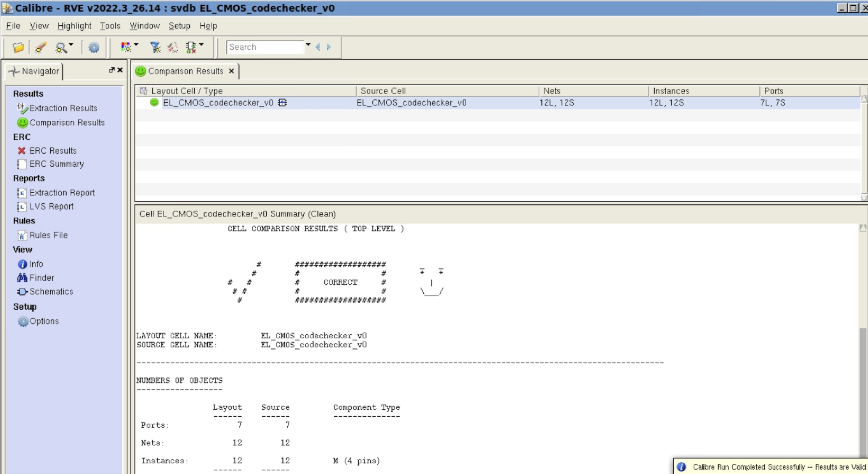Open dropdown next to device check icon
Screen dimensions: 868x474
(202, 45)
